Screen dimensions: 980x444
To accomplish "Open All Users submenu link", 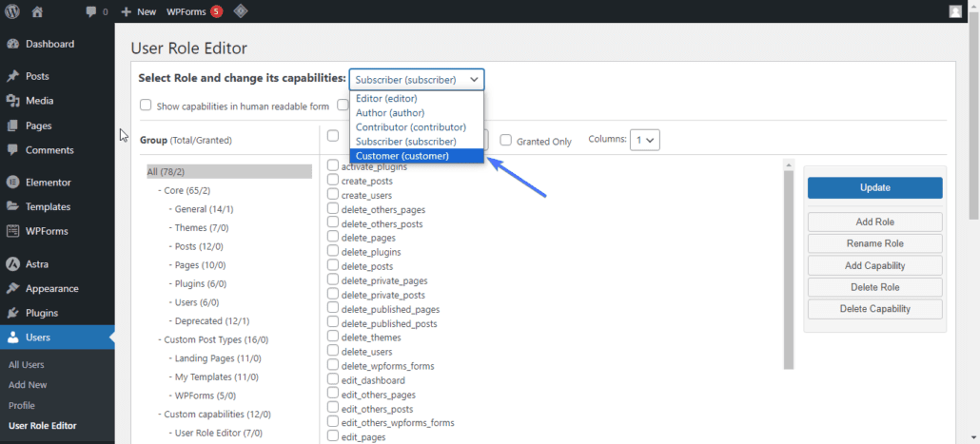I will pyautogui.click(x=27, y=365).
